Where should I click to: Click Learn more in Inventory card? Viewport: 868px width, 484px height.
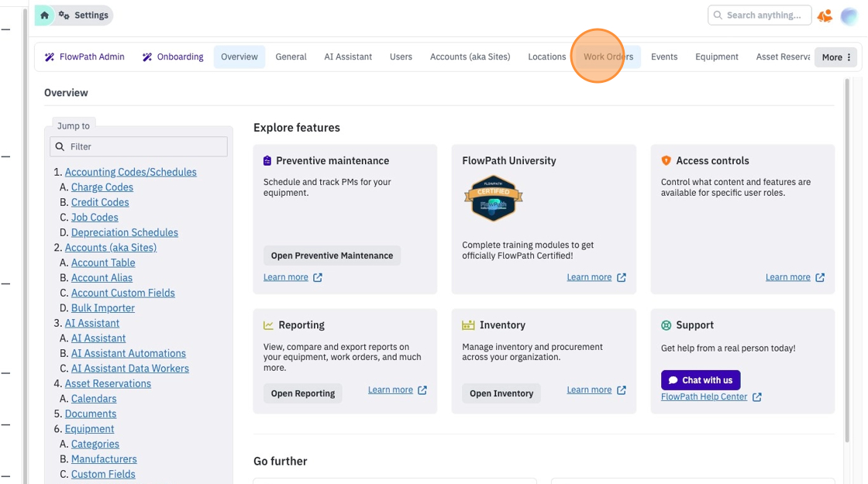tap(589, 390)
